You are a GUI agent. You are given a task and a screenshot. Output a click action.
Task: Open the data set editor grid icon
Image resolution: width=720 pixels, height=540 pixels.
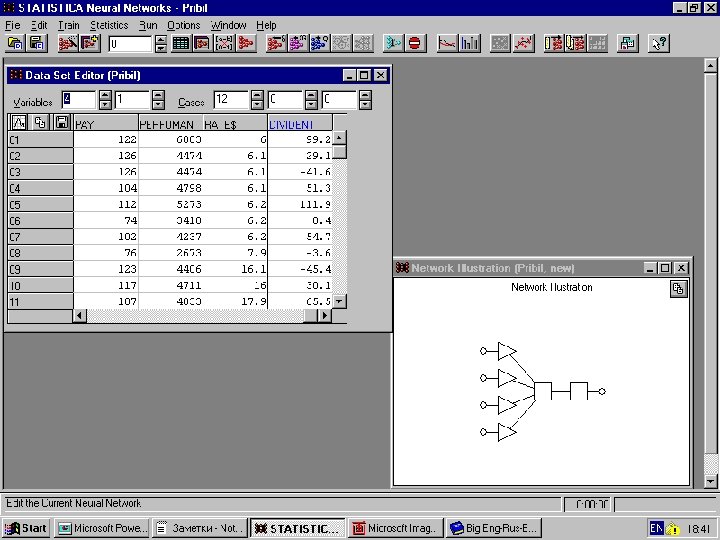point(181,43)
